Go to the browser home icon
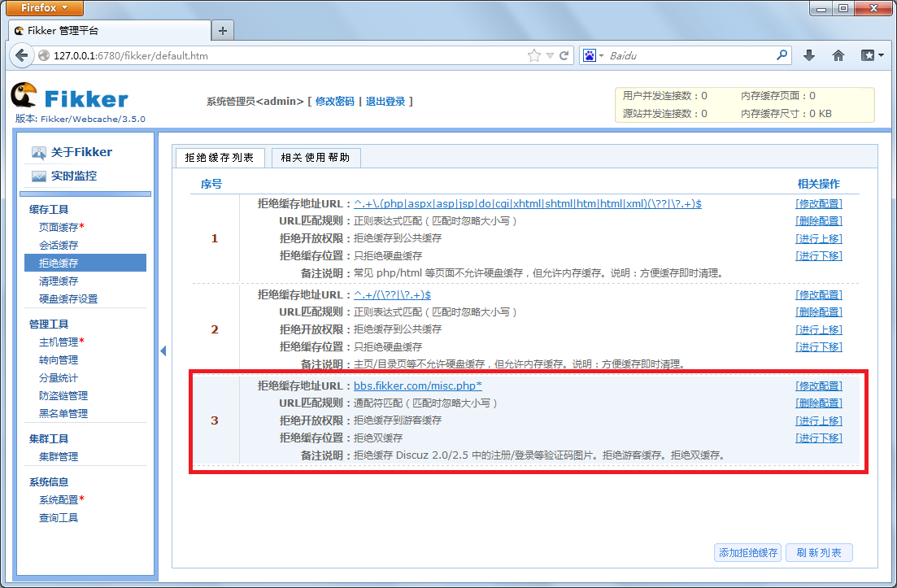 coord(838,55)
